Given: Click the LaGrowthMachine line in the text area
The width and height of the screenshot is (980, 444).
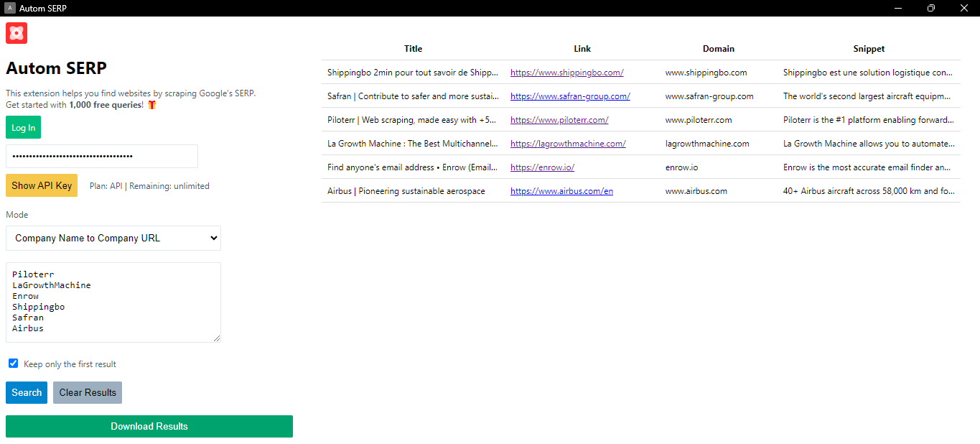Looking at the screenshot, I should [x=52, y=285].
